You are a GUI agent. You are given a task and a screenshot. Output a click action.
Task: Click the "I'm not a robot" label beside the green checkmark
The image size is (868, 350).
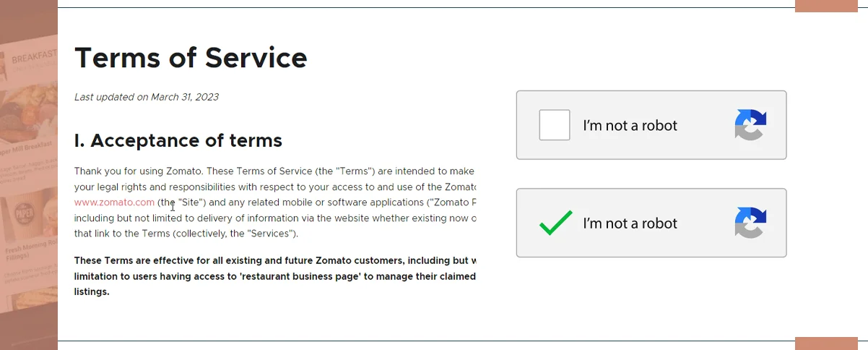(630, 223)
